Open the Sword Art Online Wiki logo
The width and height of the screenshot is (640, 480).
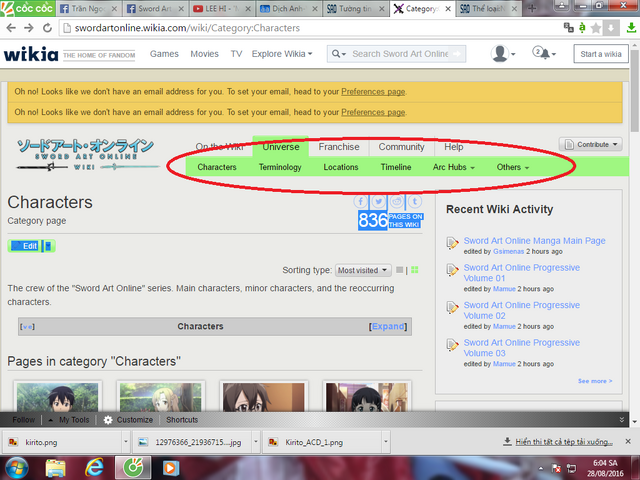87,155
